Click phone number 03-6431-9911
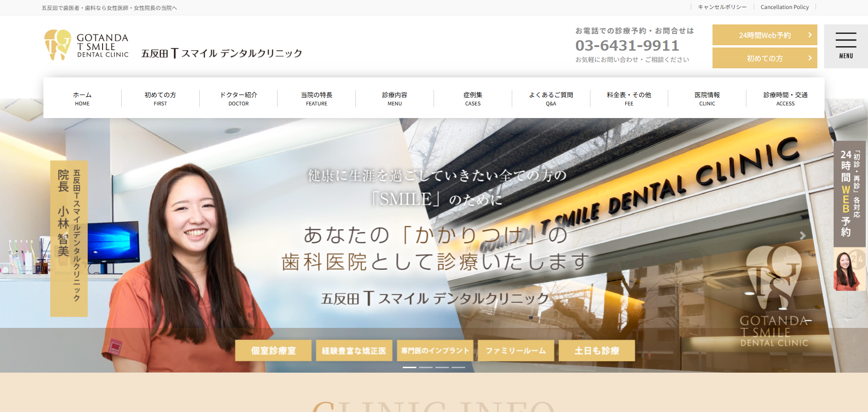Screen dimensions: 868x412 click(627, 45)
